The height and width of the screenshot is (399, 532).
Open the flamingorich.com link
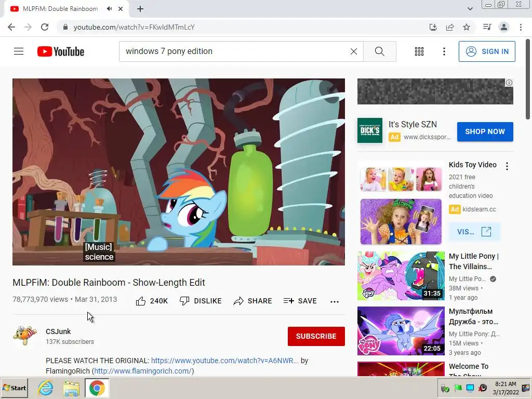point(143,371)
